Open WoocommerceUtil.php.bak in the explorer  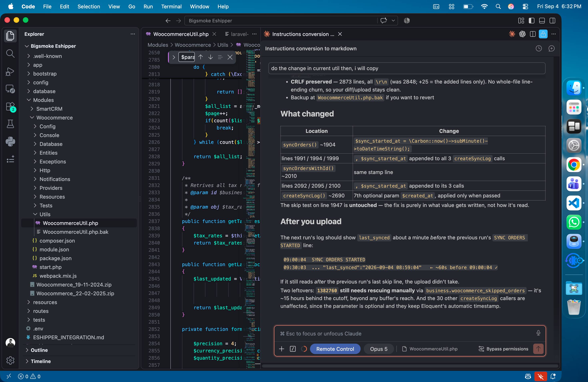click(x=75, y=232)
